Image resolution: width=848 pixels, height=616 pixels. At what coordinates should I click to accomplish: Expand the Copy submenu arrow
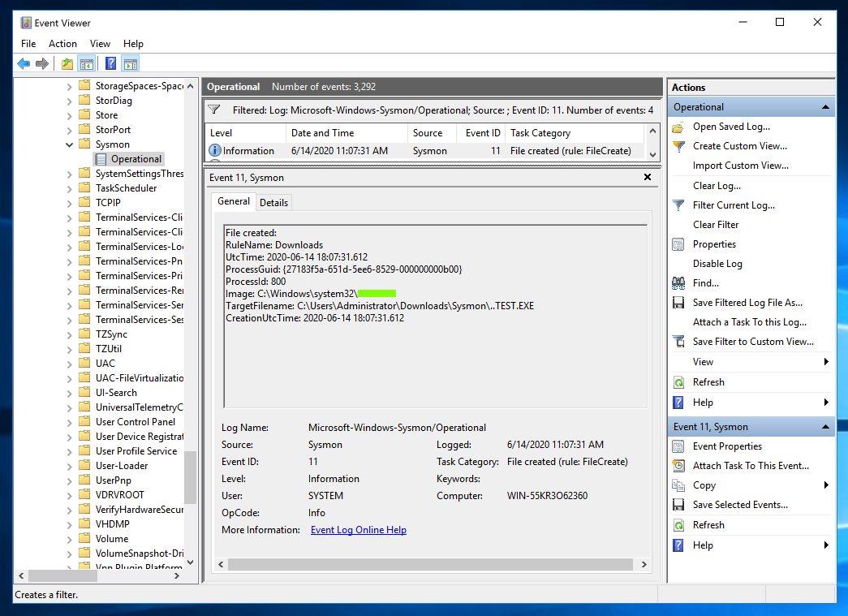(x=826, y=485)
